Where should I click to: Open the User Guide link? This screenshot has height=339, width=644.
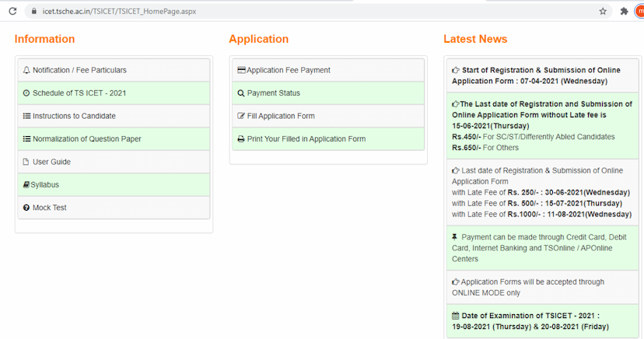[51, 162]
